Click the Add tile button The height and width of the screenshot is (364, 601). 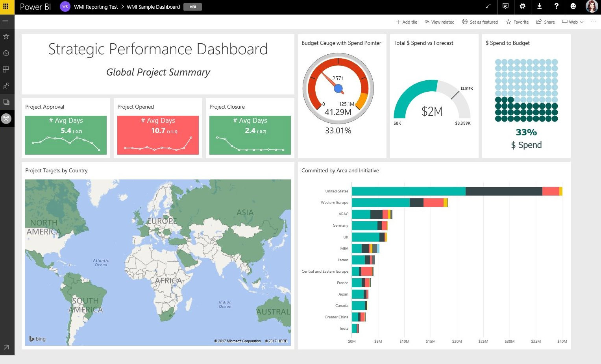[406, 22]
